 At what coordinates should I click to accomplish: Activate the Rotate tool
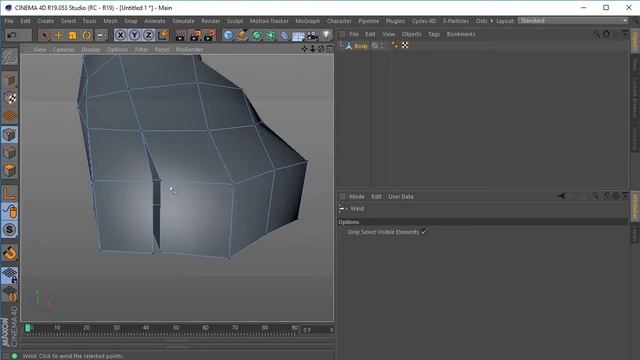coord(87,36)
